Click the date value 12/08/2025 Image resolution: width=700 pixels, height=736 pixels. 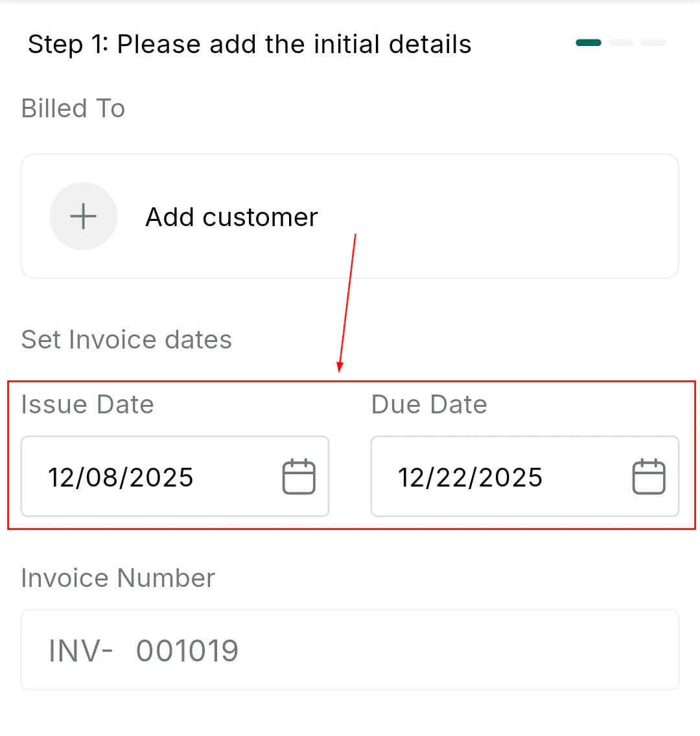click(120, 477)
